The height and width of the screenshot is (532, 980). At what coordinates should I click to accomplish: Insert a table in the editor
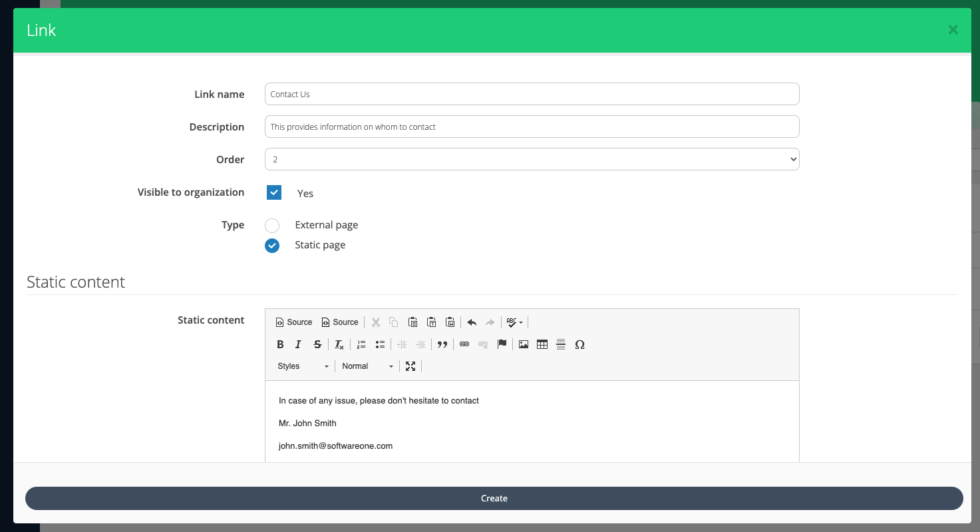[x=542, y=344]
